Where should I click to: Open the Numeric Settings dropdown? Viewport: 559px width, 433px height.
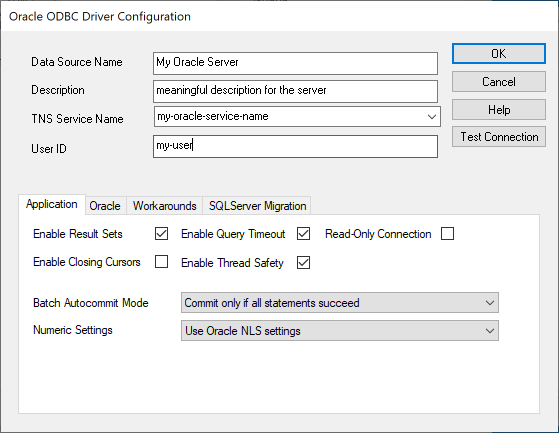(x=340, y=330)
